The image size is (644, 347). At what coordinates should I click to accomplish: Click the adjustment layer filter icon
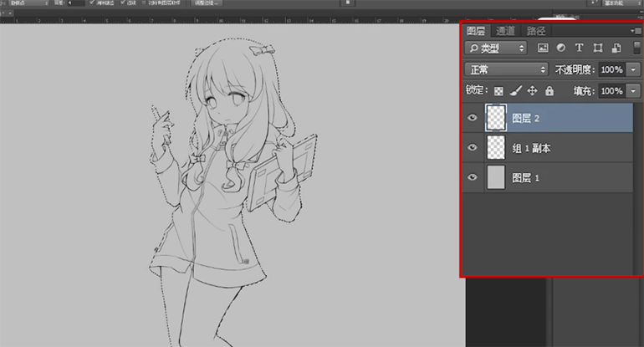(560, 48)
